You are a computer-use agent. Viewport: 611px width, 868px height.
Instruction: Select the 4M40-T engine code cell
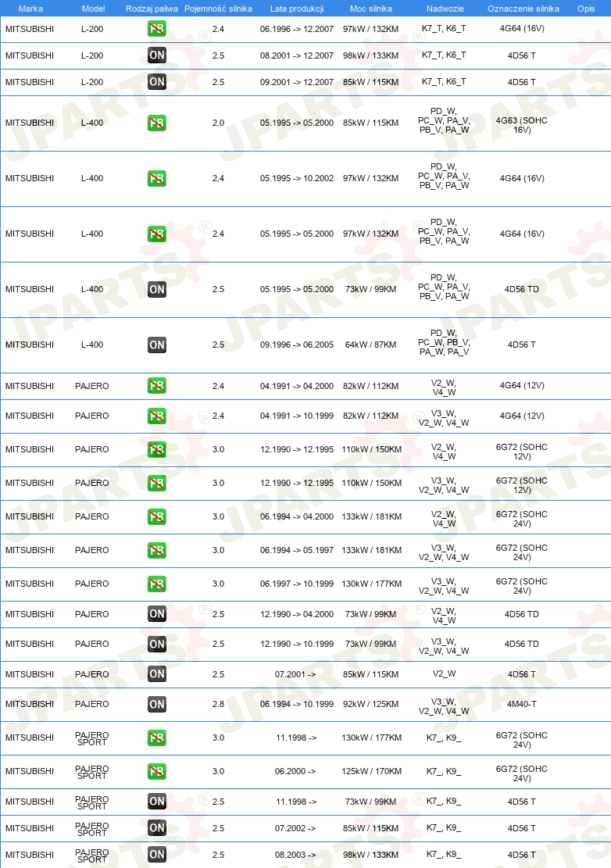pyautogui.click(x=521, y=704)
